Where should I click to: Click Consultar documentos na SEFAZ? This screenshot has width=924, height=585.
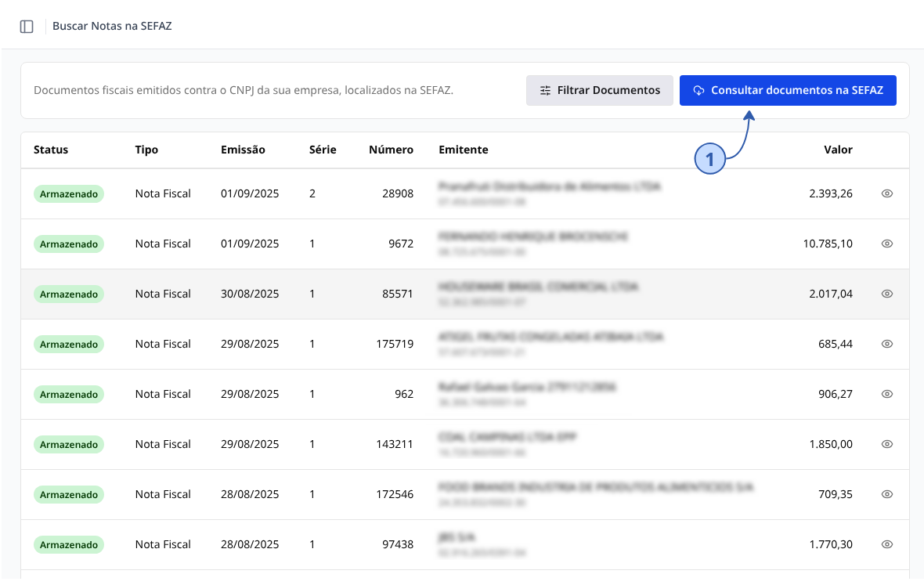coord(788,91)
